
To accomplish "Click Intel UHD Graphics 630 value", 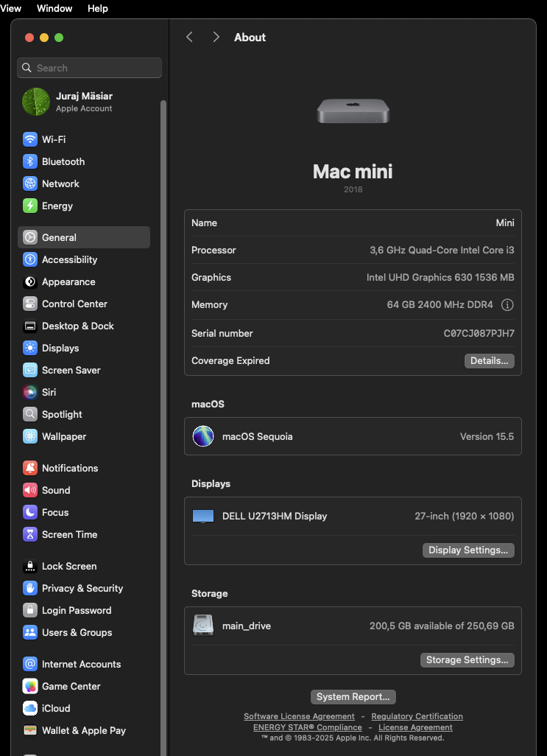I will (440, 277).
